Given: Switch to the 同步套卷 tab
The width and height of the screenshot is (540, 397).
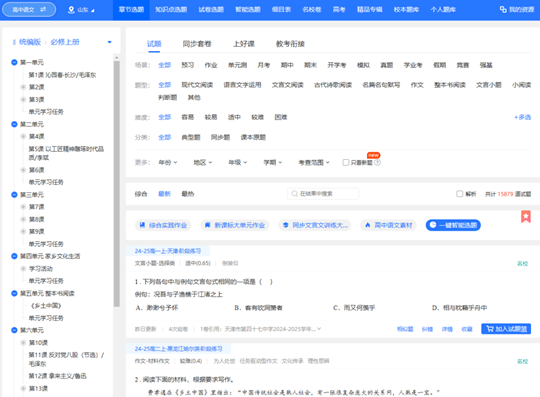Looking at the screenshot, I should pyautogui.click(x=197, y=44).
